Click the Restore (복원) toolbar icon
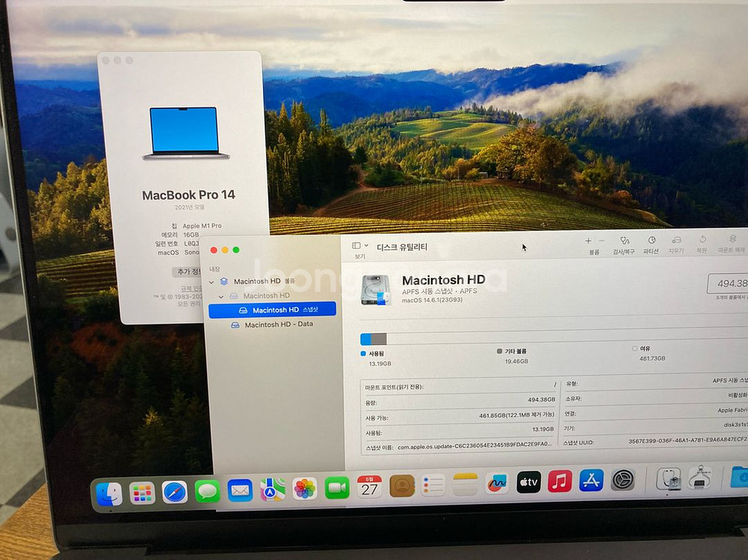This screenshot has width=748, height=560. pyautogui.click(x=702, y=239)
